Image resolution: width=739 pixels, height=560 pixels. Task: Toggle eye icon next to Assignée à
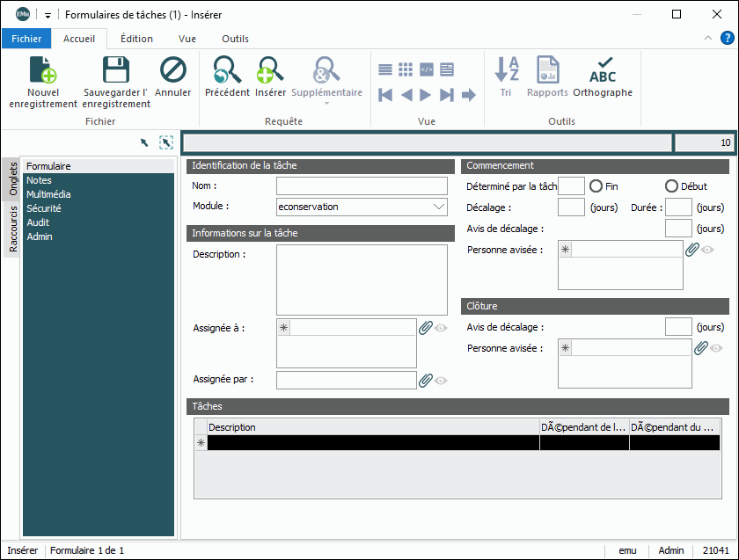[442, 328]
